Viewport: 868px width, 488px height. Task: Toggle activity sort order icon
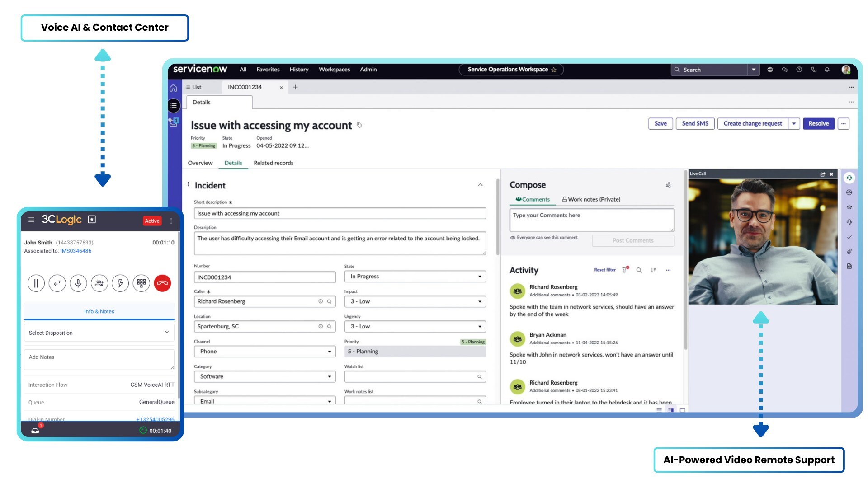[653, 270]
